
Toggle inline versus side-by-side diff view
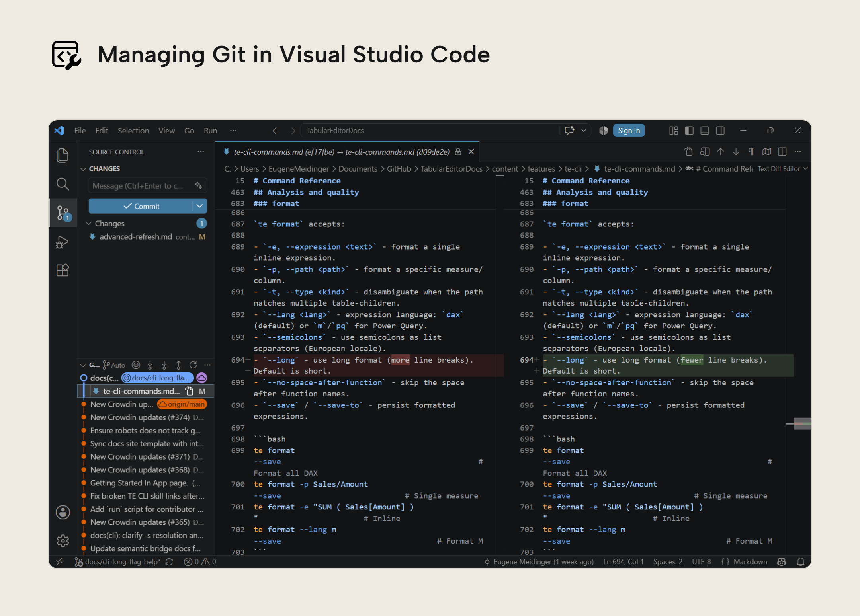pos(782,152)
